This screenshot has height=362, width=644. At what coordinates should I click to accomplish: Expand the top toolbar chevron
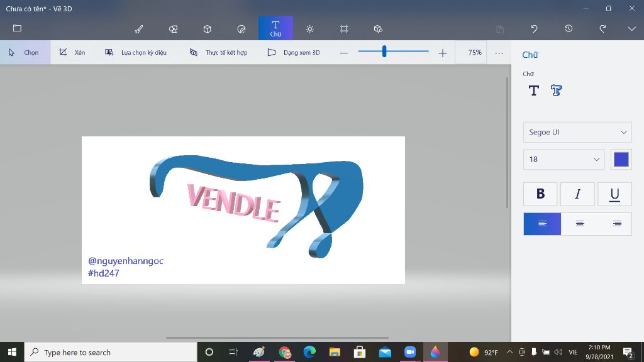(631, 29)
